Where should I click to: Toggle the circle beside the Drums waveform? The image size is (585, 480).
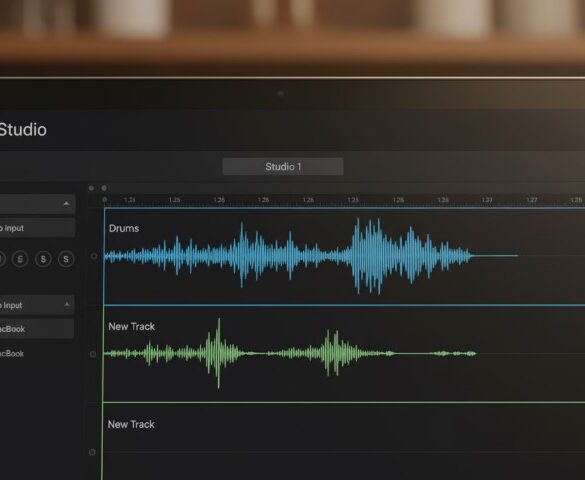click(94, 256)
